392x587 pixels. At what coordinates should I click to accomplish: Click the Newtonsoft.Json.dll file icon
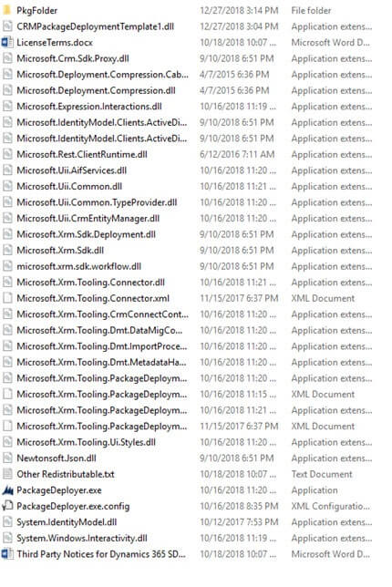click(x=7, y=458)
